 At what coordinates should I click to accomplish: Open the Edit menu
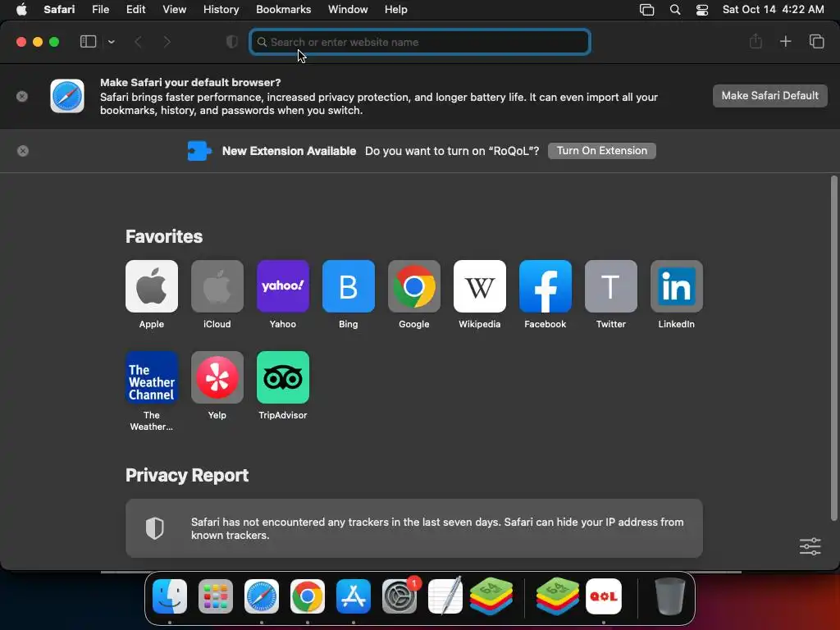[135, 9]
